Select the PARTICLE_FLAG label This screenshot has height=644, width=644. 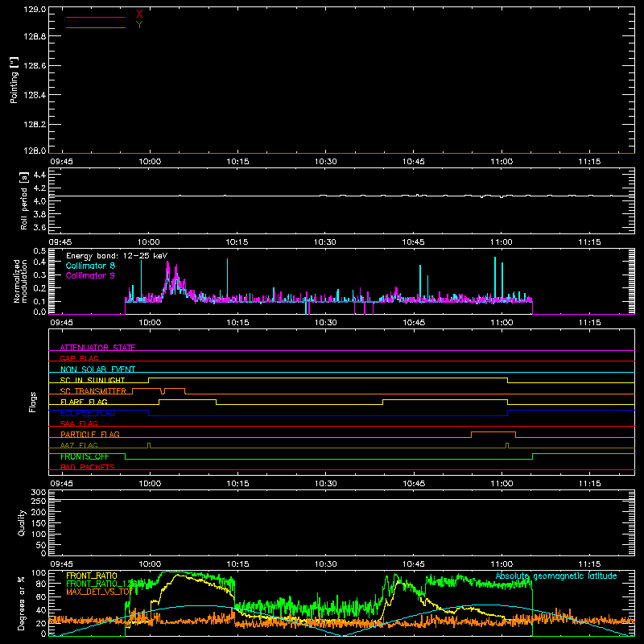click(x=90, y=434)
